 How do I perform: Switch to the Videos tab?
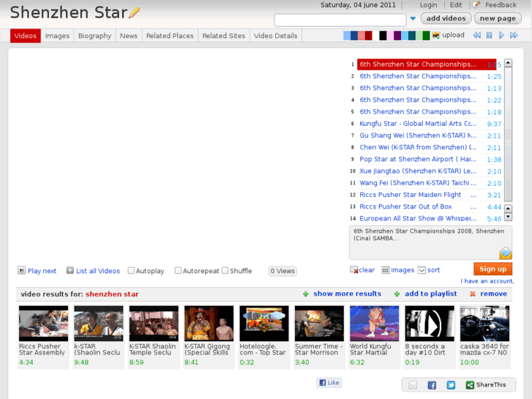(26, 36)
